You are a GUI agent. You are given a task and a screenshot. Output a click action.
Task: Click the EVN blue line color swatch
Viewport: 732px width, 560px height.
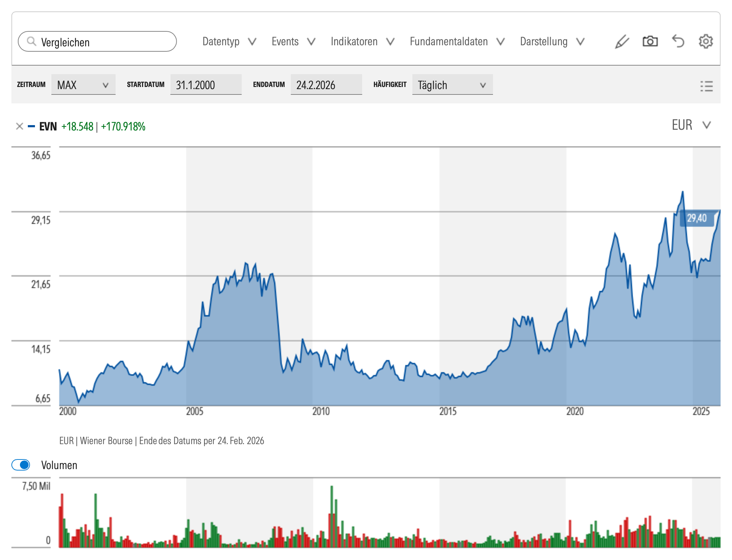[31, 126]
